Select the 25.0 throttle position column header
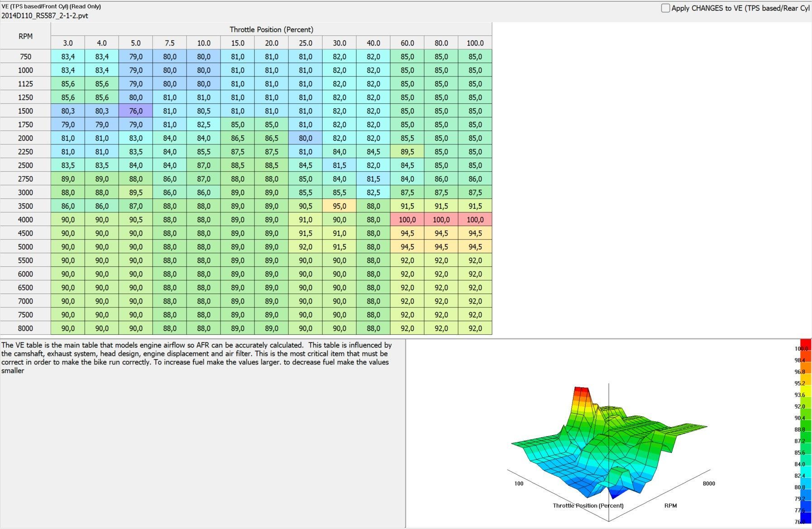812x529 pixels. click(306, 43)
